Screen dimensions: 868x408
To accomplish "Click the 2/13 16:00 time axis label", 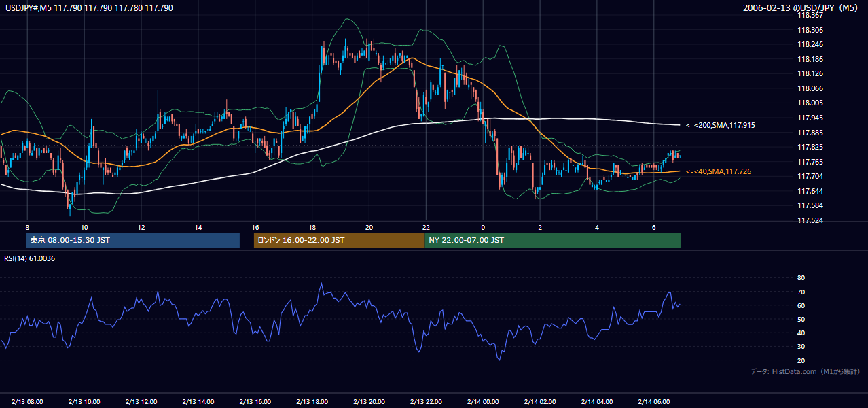I will coord(255,401).
